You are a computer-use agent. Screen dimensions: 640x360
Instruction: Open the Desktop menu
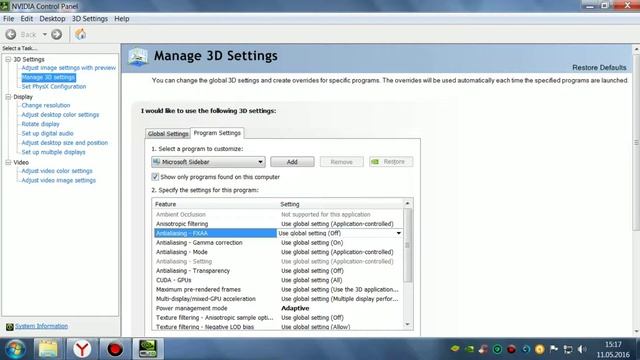point(52,19)
